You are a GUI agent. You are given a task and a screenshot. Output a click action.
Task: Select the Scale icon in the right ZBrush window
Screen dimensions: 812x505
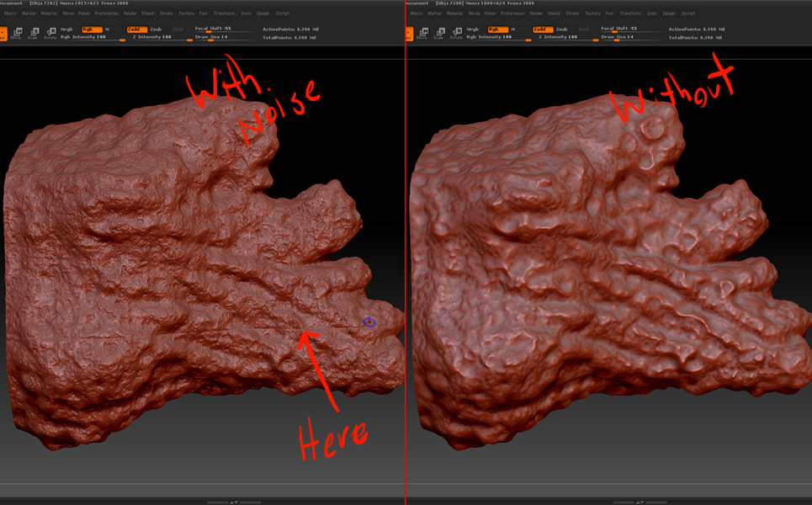(440, 33)
